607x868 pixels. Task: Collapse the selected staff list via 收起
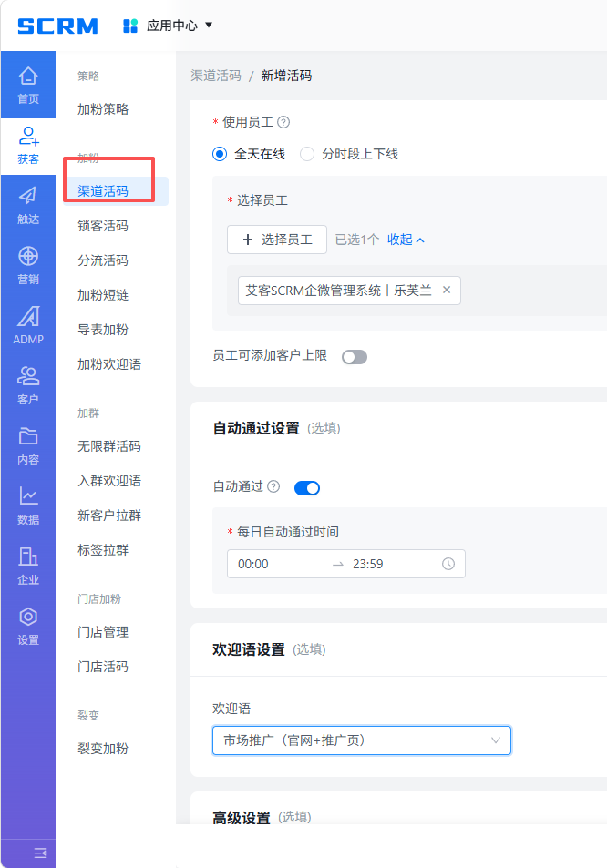pos(406,240)
